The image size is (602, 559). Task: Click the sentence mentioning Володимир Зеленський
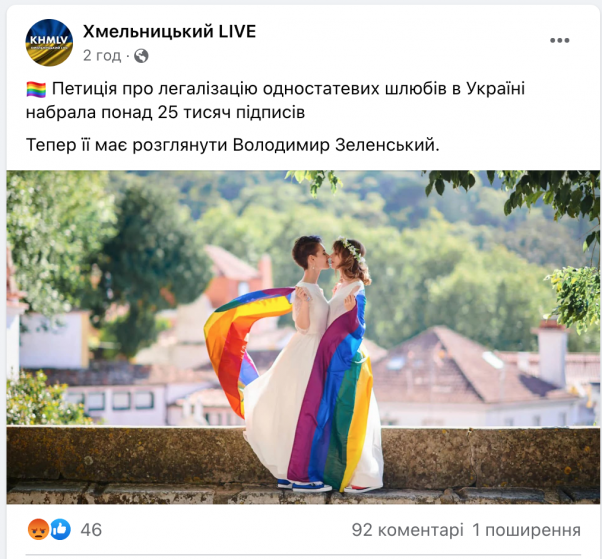233,145
